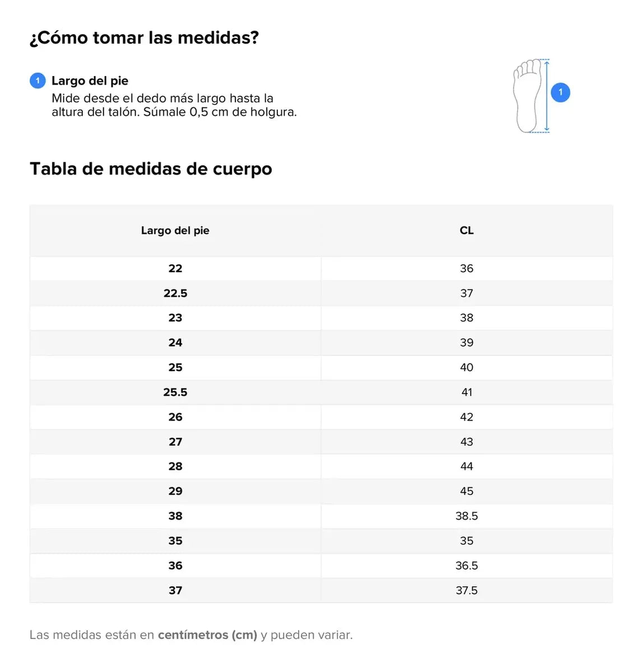Click the CL size 37.5 cell
Image resolution: width=642 pixels, height=672 pixels.
tap(467, 590)
